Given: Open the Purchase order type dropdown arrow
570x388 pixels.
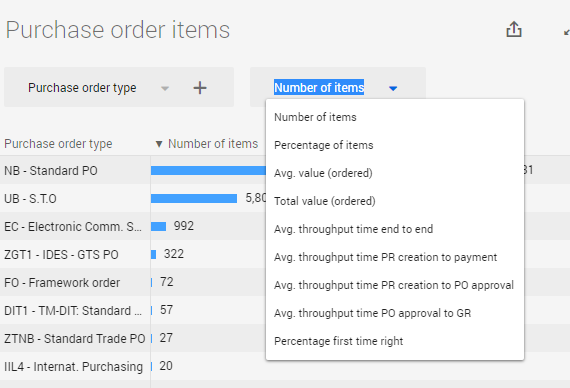Looking at the screenshot, I should (165, 88).
